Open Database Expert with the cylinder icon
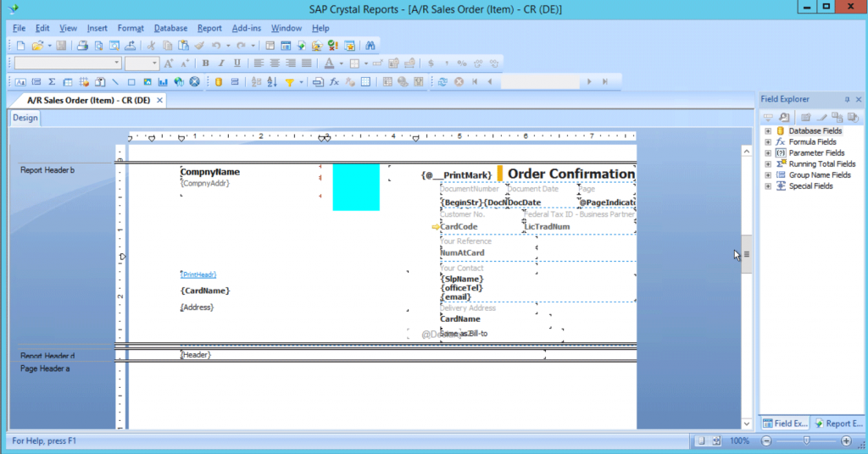 pos(219,82)
